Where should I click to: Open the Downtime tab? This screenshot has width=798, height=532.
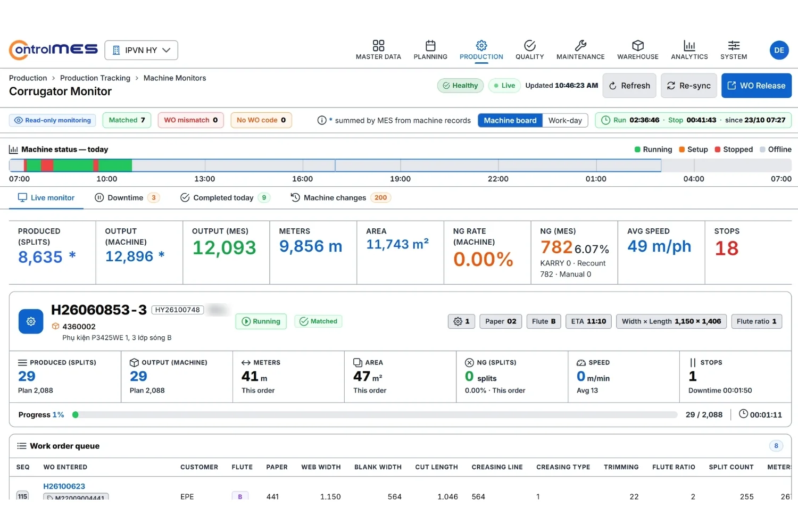click(x=127, y=197)
